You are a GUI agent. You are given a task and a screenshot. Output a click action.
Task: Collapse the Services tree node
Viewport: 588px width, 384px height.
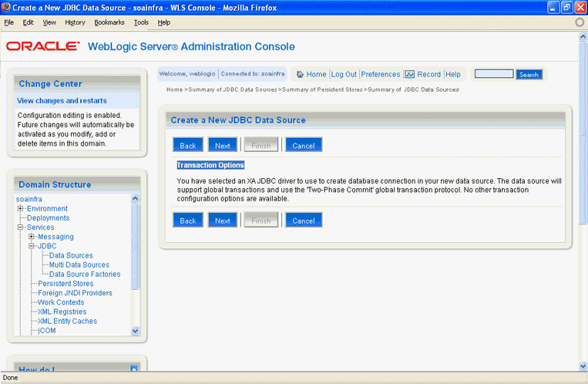point(20,227)
